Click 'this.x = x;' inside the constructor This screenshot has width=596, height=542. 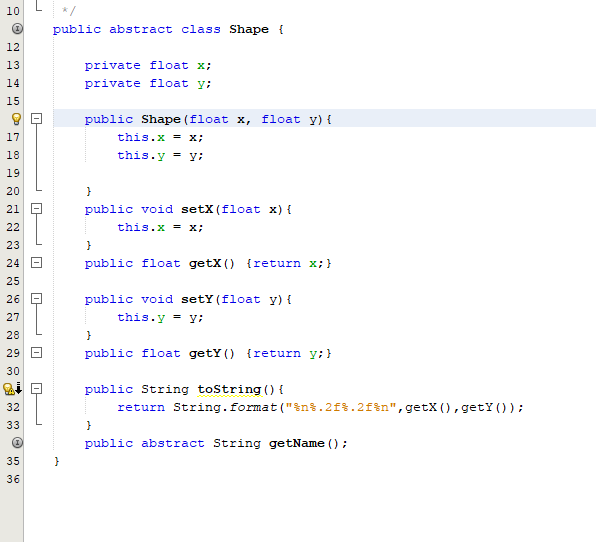[160, 137]
